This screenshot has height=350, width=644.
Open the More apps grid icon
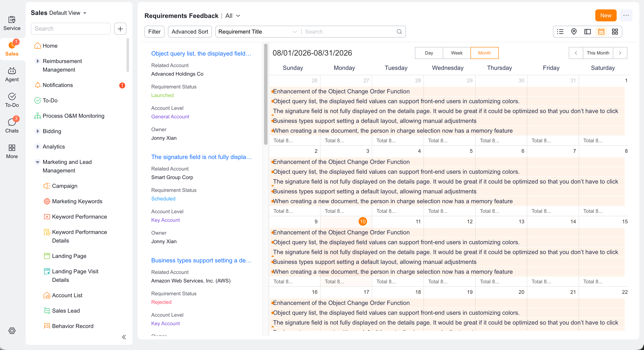[x=12, y=151]
